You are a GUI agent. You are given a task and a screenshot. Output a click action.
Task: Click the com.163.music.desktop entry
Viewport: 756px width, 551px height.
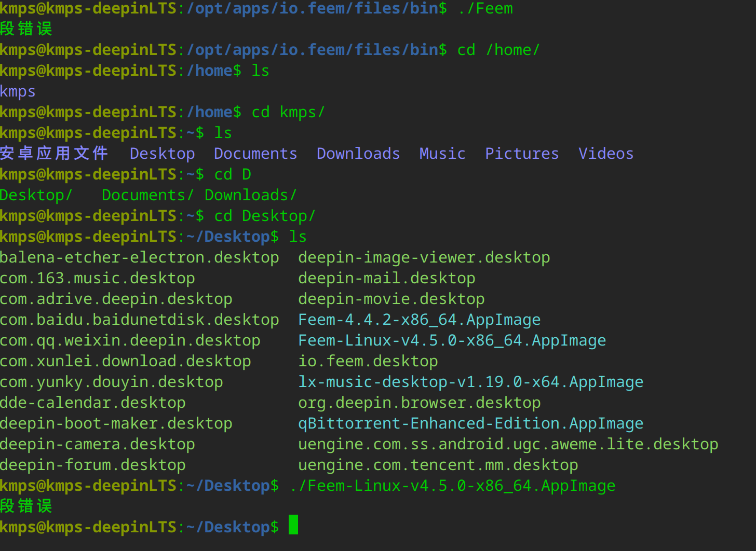(97, 278)
